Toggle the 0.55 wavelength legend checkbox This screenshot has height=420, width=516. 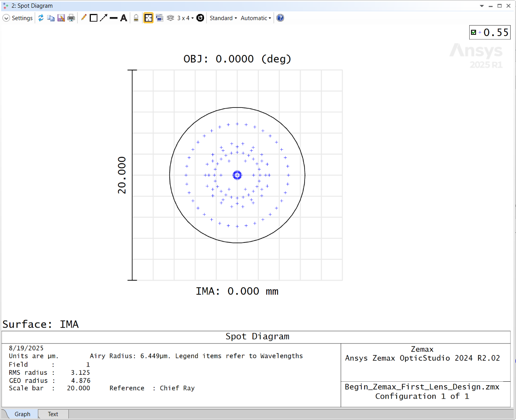[x=474, y=32]
